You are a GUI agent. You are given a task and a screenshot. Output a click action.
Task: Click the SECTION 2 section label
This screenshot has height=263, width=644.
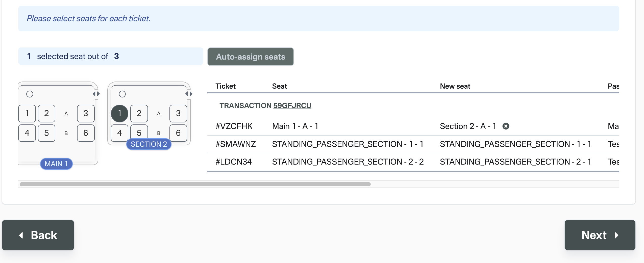coord(149,144)
